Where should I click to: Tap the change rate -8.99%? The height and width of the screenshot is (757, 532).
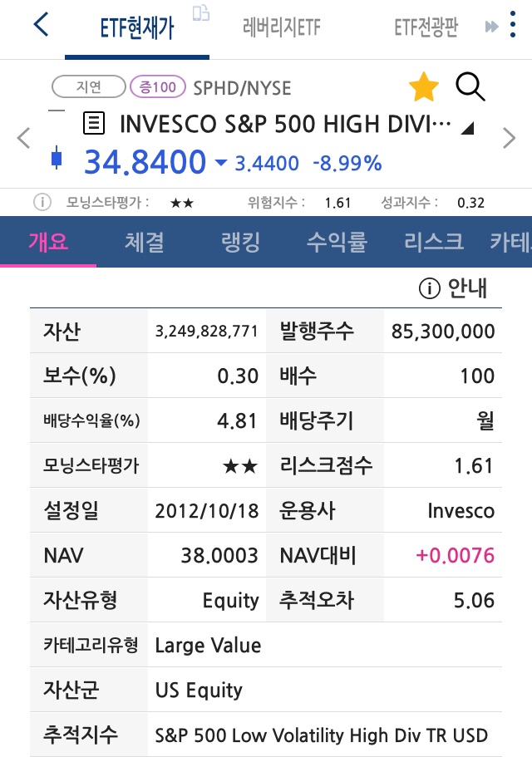[x=347, y=164]
